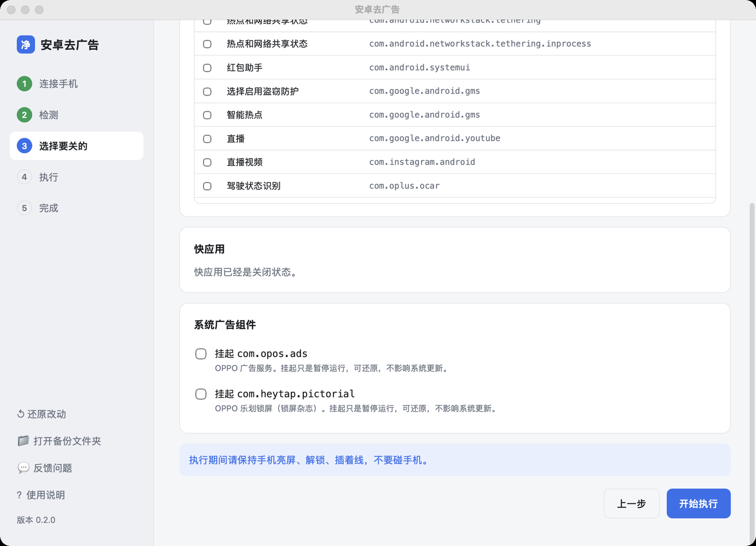The width and height of the screenshot is (756, 546).
Task: Click com.android.networkstack.tethering.inprocess text
Action: 480,44
